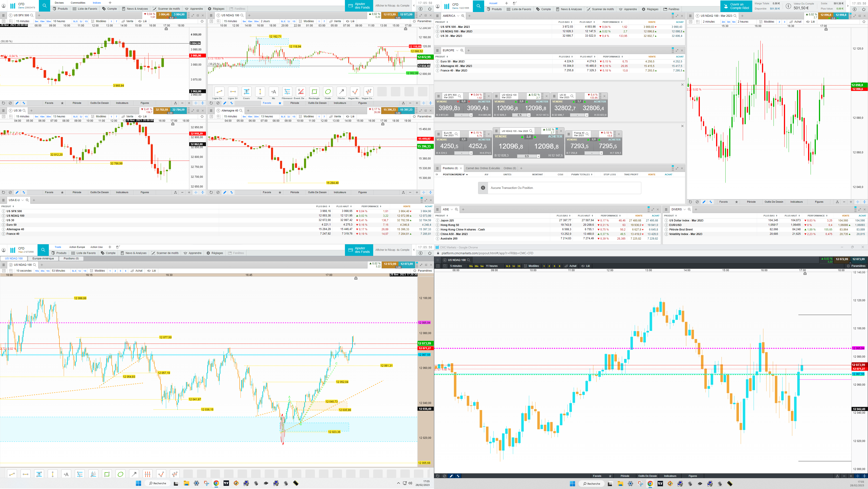Click the Cours price-level drawing tool
This screenshot has width=868, height=489.
pos(246,92)
